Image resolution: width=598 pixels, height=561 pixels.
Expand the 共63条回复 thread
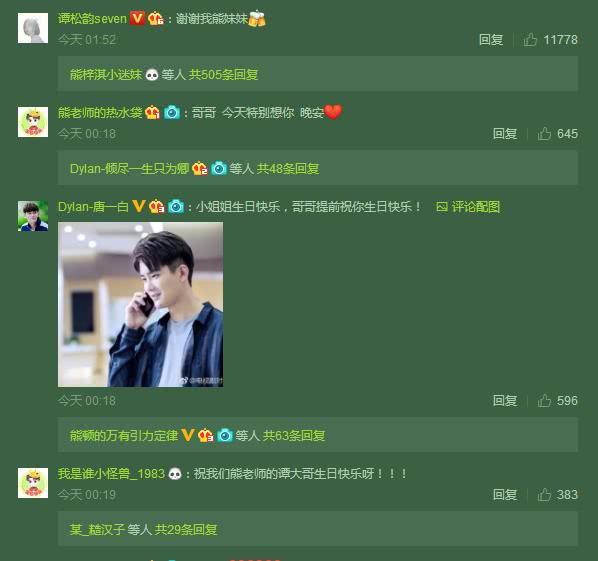tap(294, 436)
